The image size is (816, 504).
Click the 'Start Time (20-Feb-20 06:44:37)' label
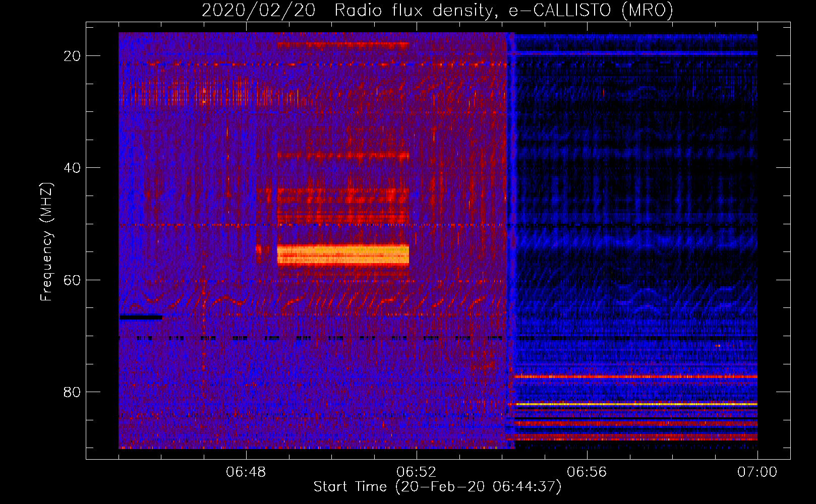437,487
